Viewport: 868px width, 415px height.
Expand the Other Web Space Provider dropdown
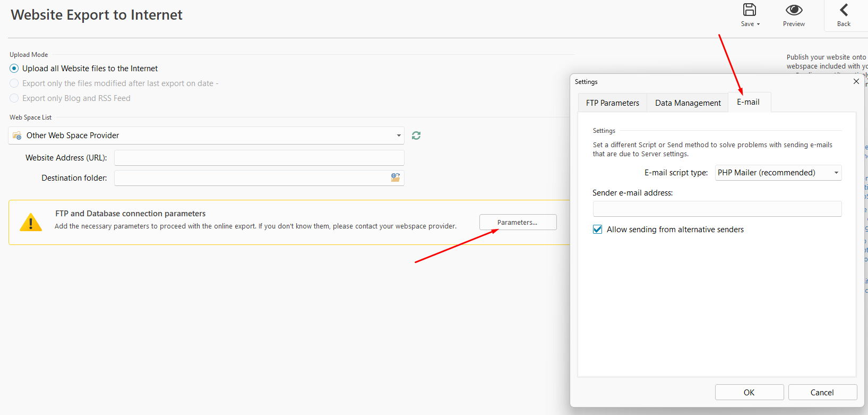398,135
